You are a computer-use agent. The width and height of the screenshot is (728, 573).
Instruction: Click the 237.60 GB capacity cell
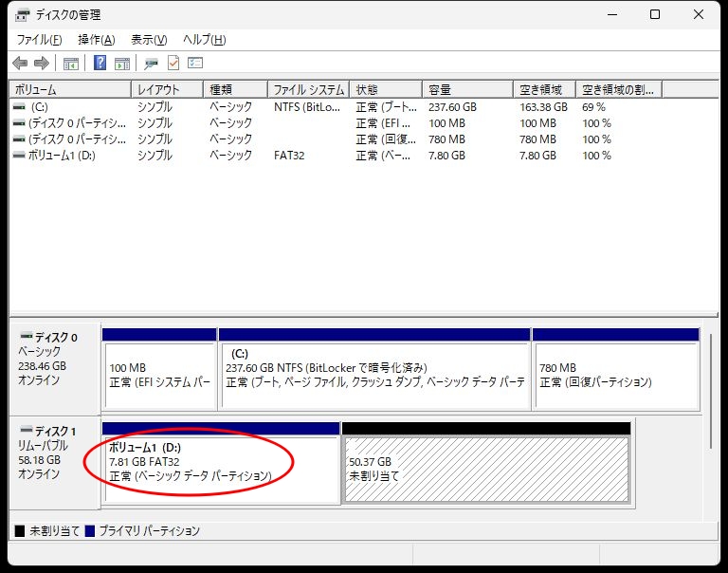(452, 107)
